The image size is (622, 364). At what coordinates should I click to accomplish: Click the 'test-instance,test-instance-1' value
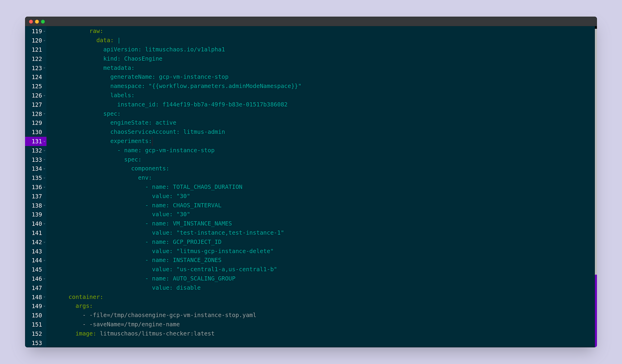pos(230,233)
